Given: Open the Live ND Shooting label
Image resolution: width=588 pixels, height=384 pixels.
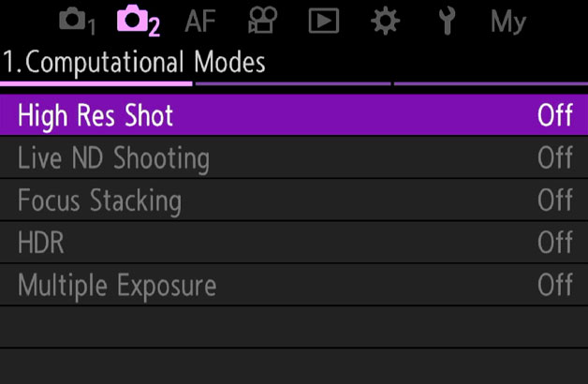Looking at the screenshot, I should coord(113,157).
